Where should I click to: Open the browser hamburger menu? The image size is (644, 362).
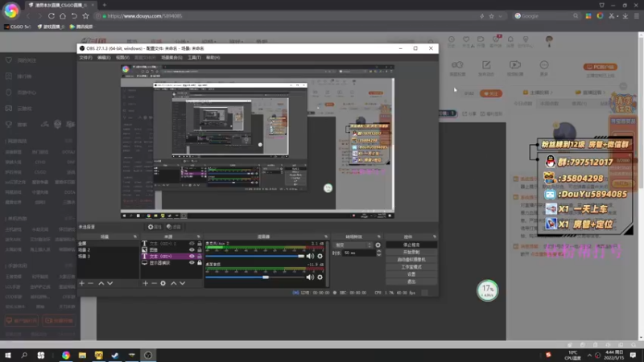coord(637,16)
